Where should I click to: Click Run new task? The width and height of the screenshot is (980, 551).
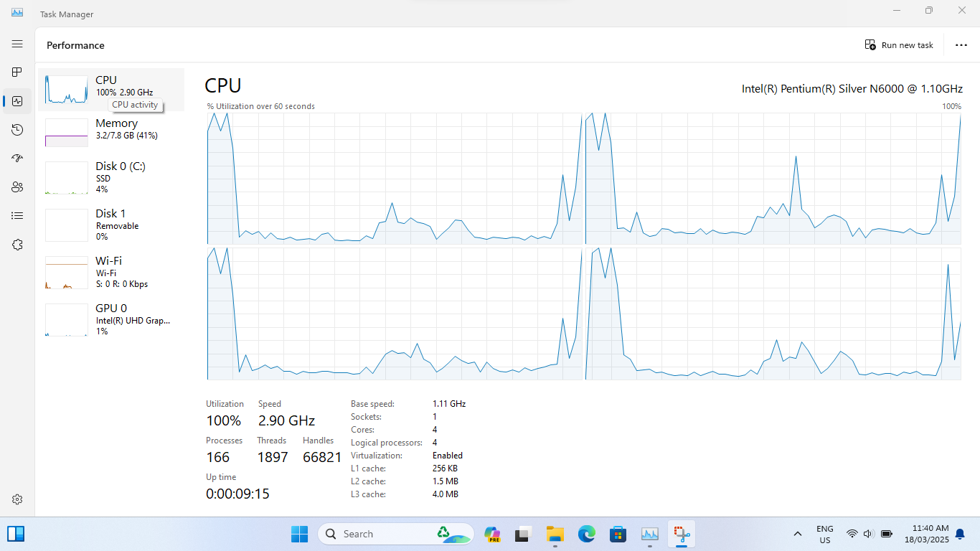click(899, 45)
